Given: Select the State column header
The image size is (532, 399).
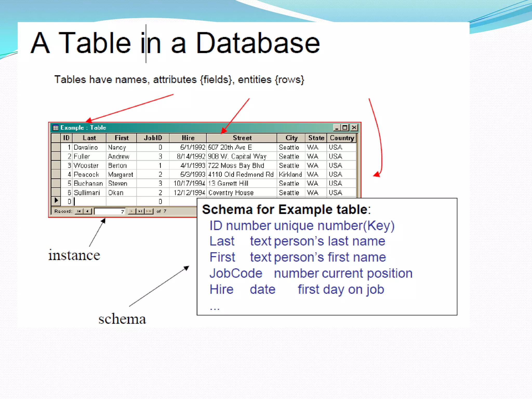Looking at the screenshot, I should click(316, 138).
